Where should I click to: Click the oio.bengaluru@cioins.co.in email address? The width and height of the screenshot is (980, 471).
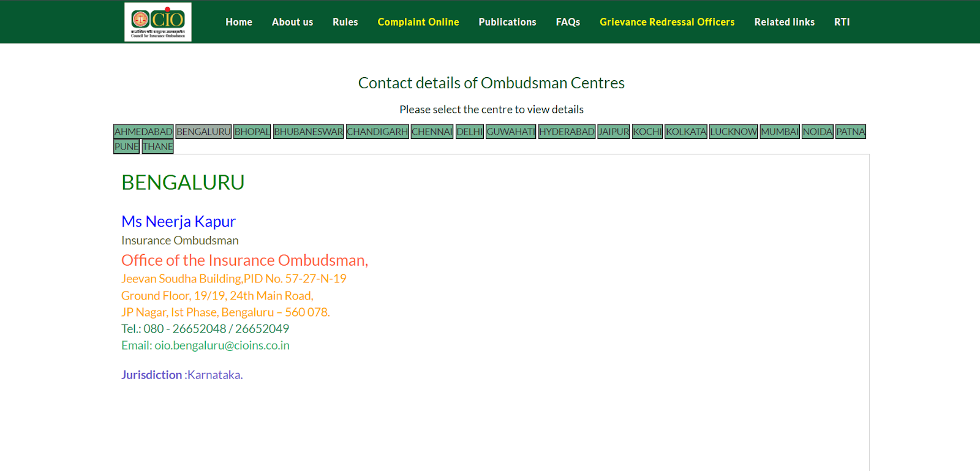tap(222, 345)
